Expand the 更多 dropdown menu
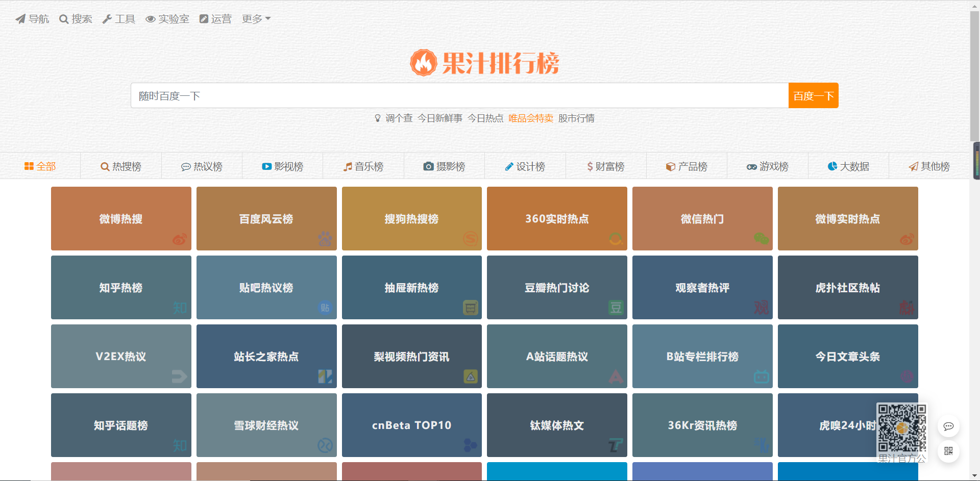 tap(256, 19)
